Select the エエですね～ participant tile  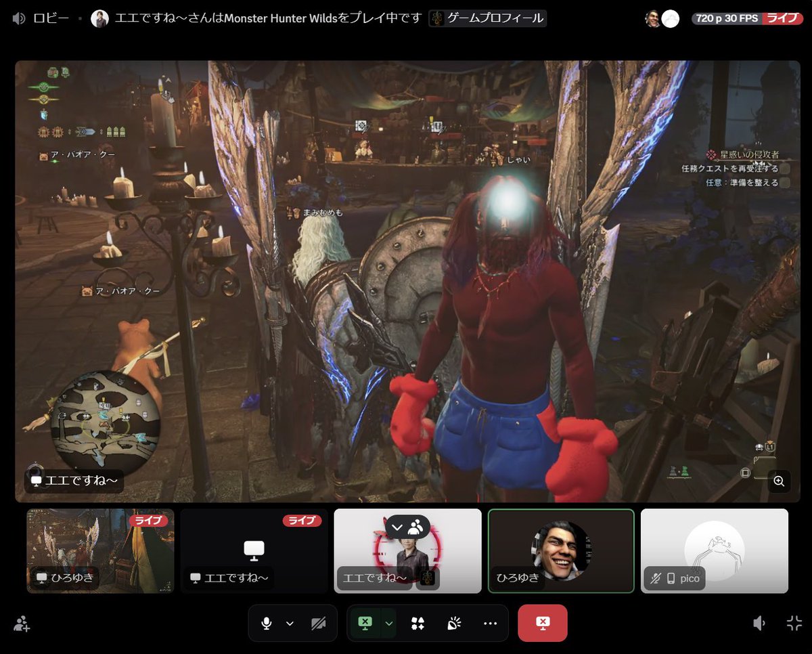(x=407, y=551)
